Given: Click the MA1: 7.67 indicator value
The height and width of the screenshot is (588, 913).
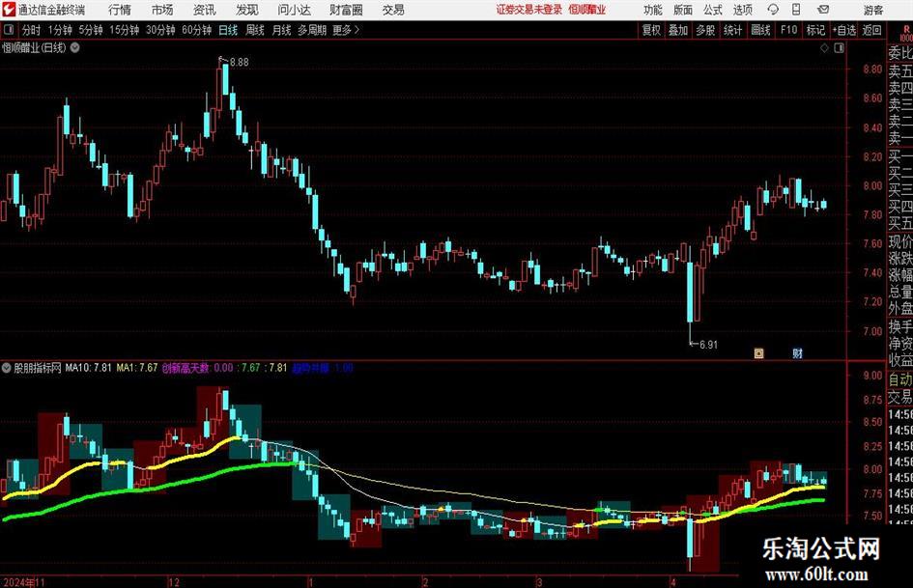Looking at the screenshot, I should [x=137, y=368].
